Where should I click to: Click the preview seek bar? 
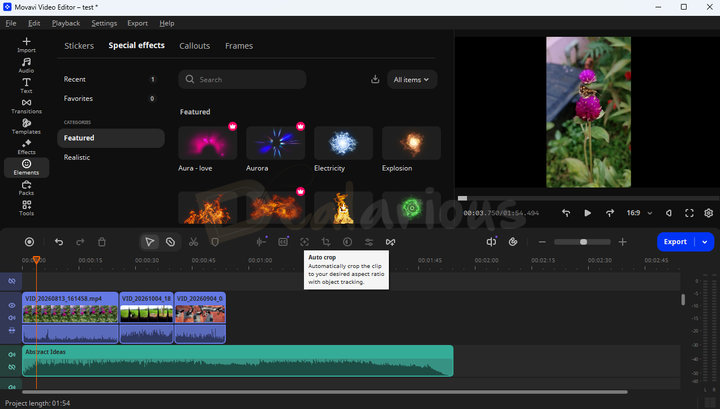pyautogui.click(x=588, y=198)
